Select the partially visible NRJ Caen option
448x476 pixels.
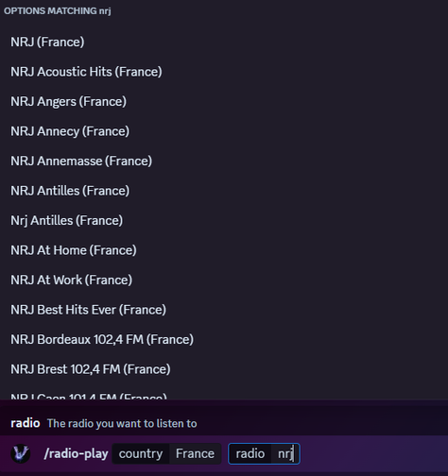(224, 394)
